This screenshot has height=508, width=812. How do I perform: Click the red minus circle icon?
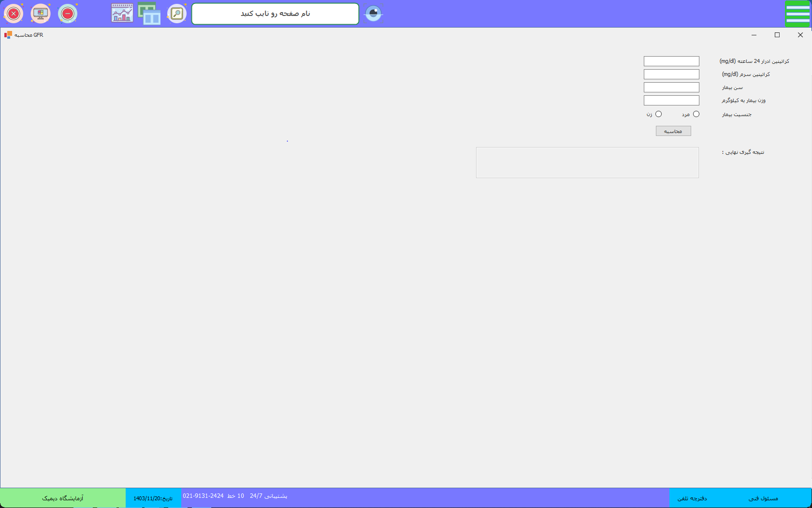pyautogui.click(x=68, y=14)
